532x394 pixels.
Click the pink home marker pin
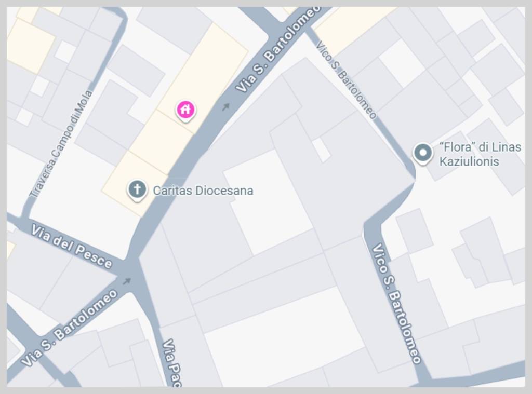[185, 110]
